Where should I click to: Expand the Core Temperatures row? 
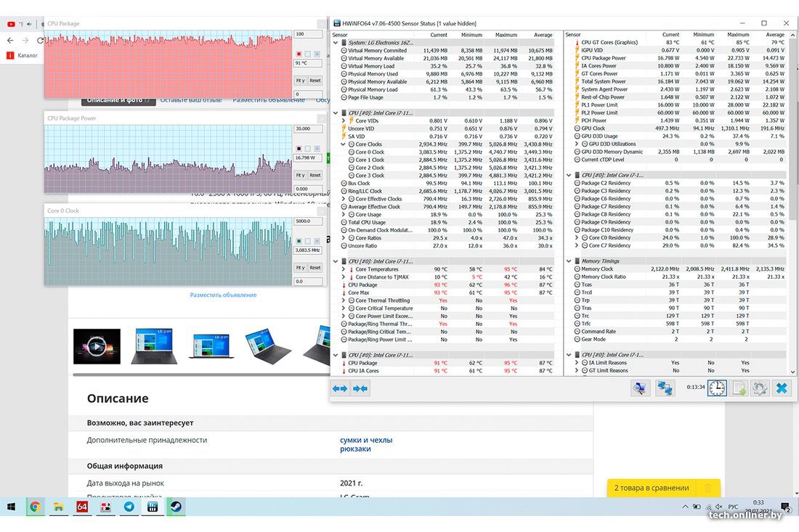[x=344, y=269]
